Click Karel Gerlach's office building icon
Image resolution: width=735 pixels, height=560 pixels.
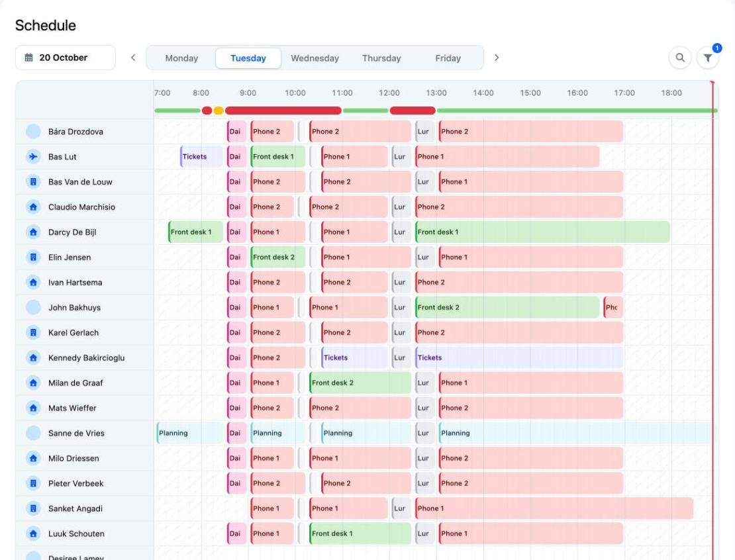pos(33,333)
